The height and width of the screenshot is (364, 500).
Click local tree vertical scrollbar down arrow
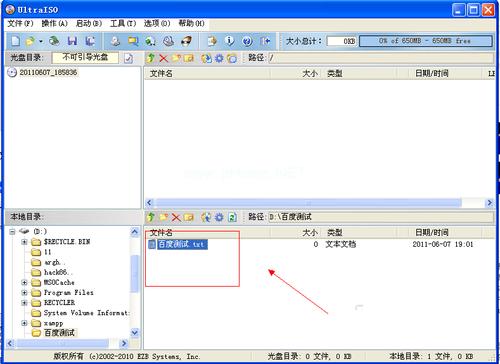click(135, 332)
